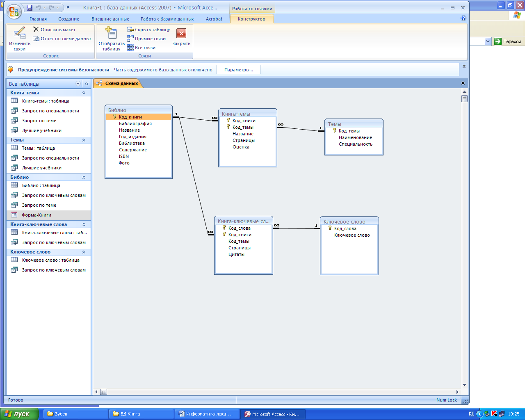Select Запрос по специальности under Книга-темы
This screenshot has width=525, height=420.
[48, 111]
